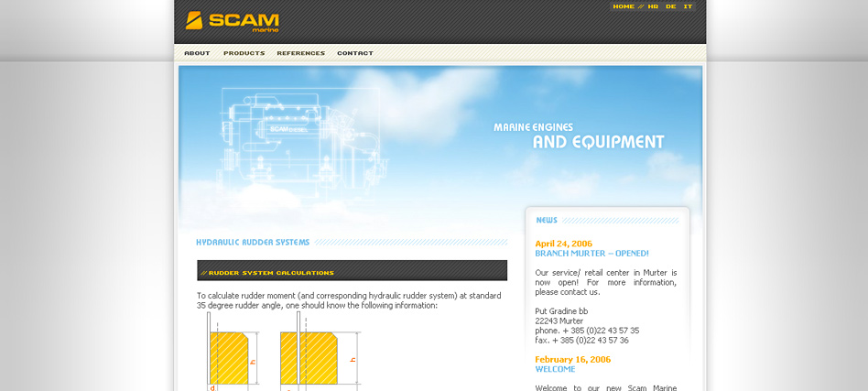The width and height of the screenshot is (868, 391).
Task: Open the CONTACT menu item
Action: [x=355, y=53]
